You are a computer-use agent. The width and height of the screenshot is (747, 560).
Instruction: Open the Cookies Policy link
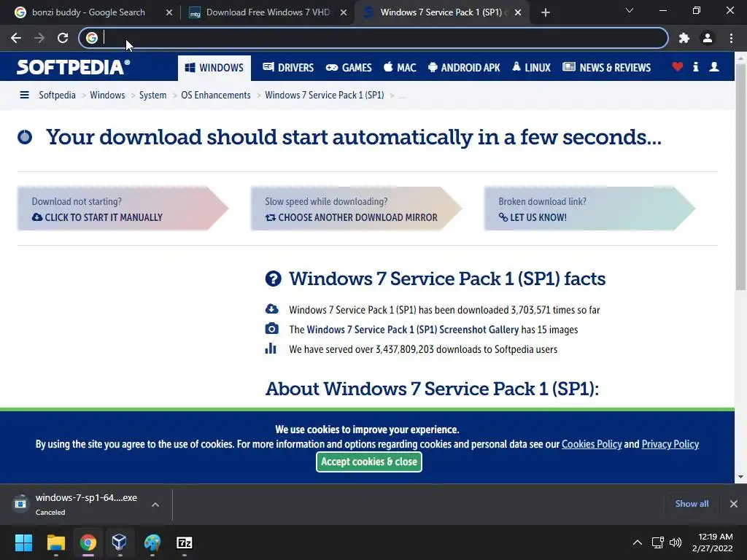pyautogui.click(x=592, y=444)
